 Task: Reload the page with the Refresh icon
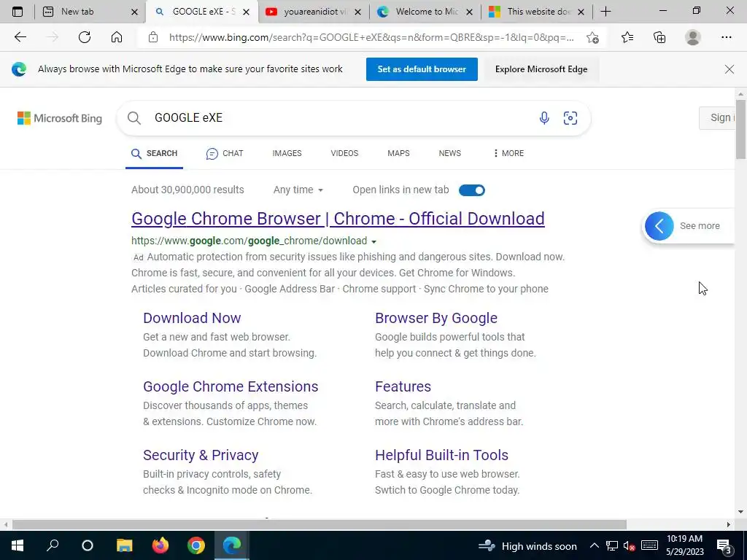point(85,37)
